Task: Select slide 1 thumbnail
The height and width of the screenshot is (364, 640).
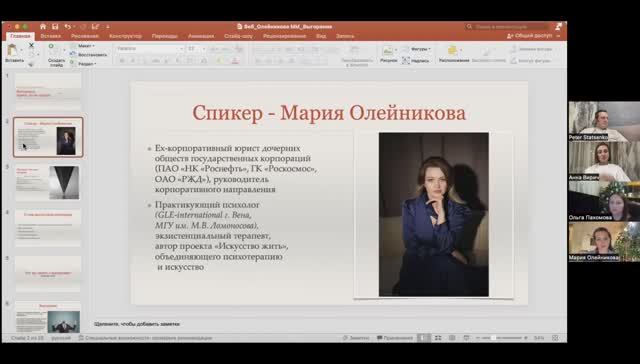Action: 48,92
